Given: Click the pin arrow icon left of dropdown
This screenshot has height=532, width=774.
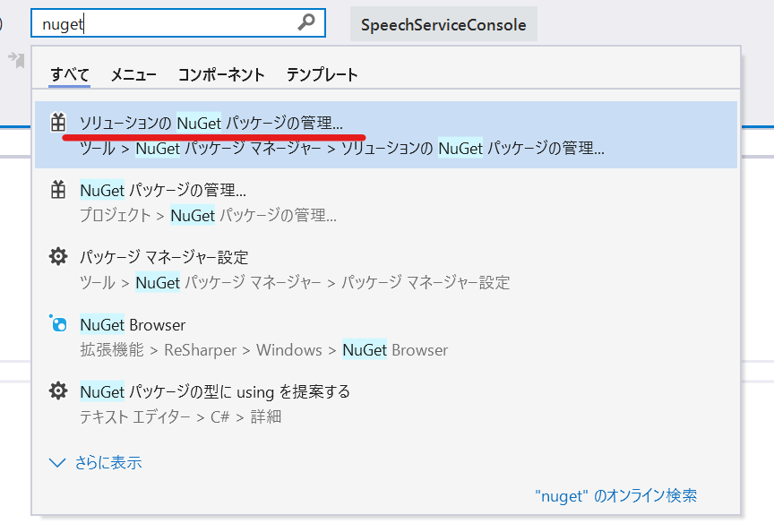Looking at the screenshot, I should coord(16,59).
